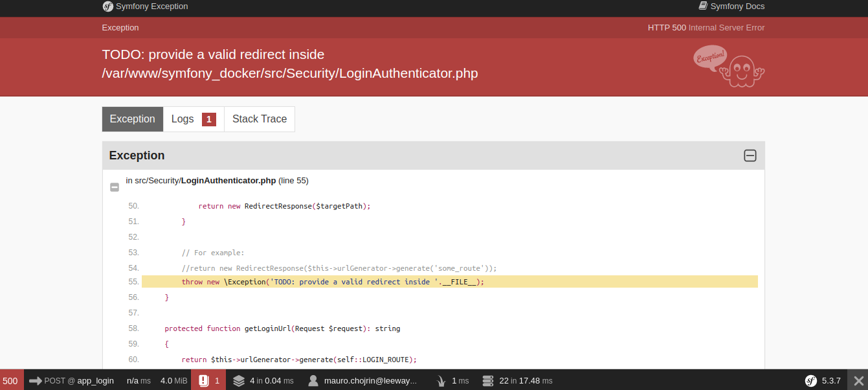
Task: Open the Stack Trace tab
Action: click(259, 119)
